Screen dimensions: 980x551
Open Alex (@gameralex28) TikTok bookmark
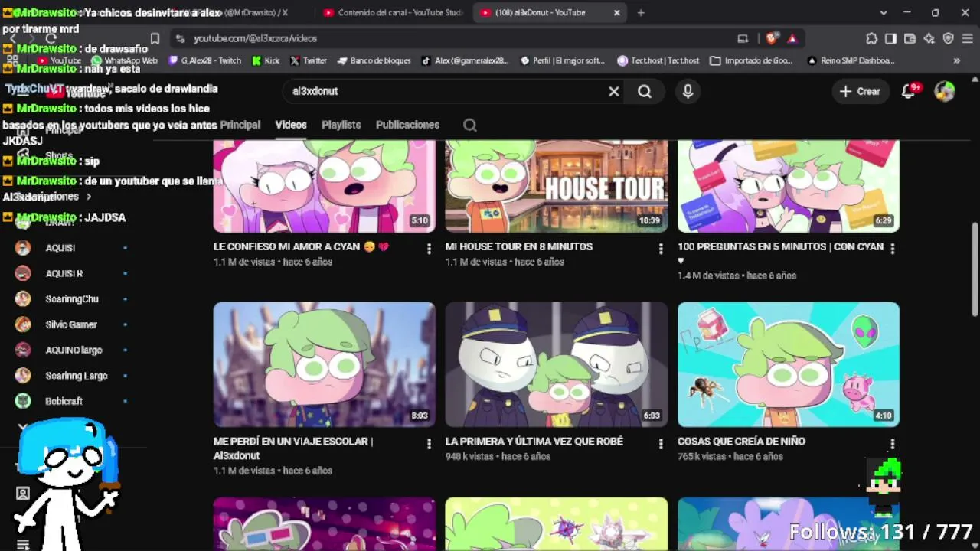pyautogui.click(x=465, y=60)
